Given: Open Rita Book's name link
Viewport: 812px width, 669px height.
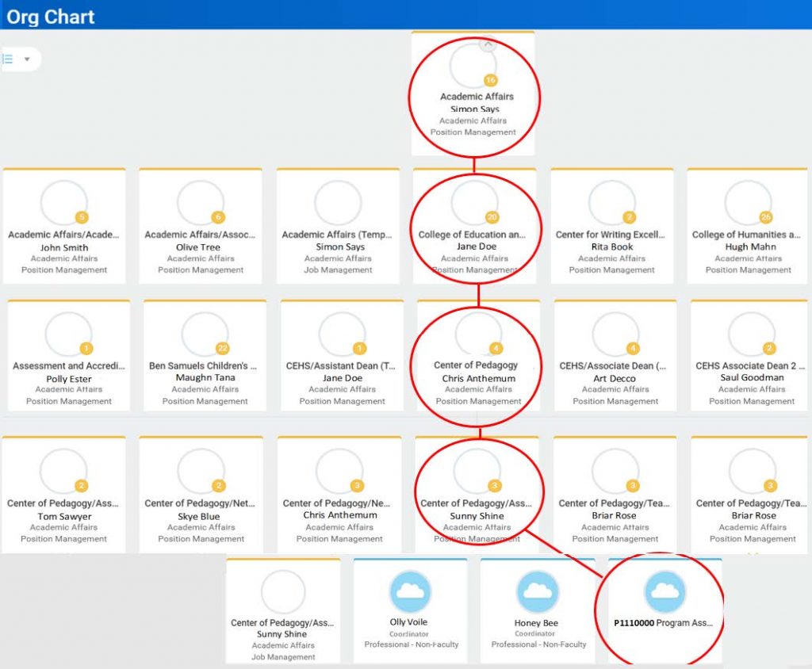Looking at the screenshot, I should (x=612, y=247).
